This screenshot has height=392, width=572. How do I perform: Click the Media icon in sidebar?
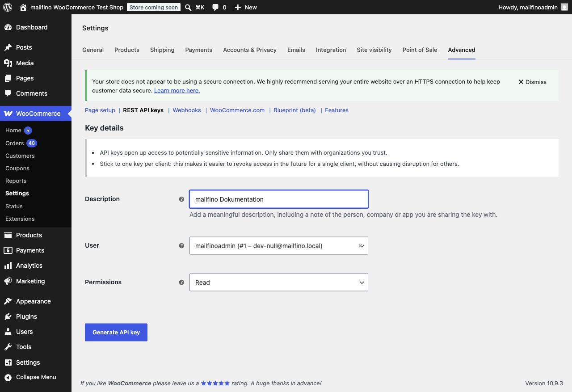point(8,63)
